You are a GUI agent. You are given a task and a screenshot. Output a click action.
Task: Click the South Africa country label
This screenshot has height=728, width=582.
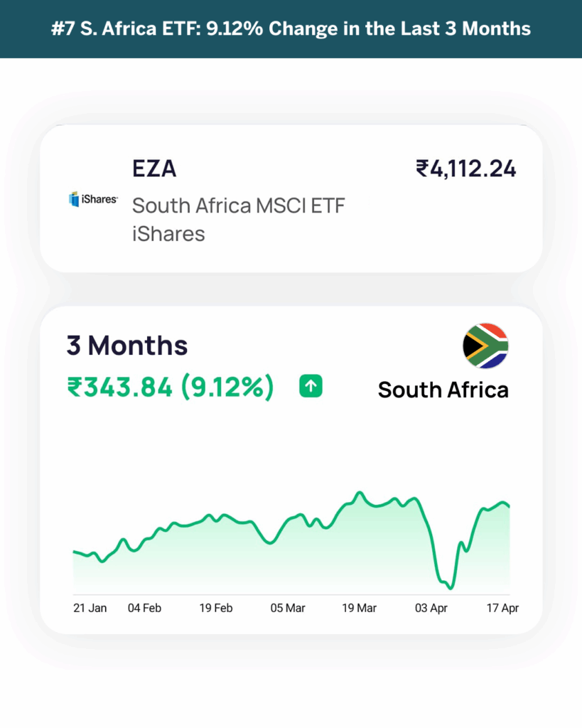[443, 390]
